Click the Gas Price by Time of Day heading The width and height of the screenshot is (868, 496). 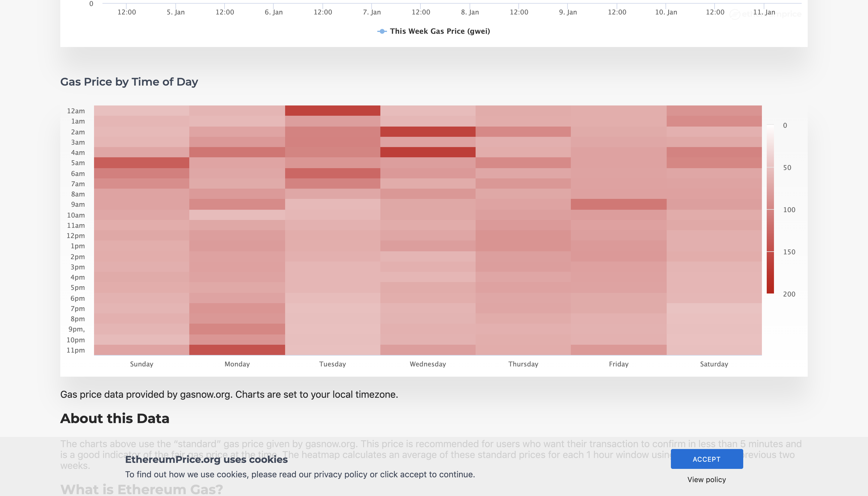[129, 82]
